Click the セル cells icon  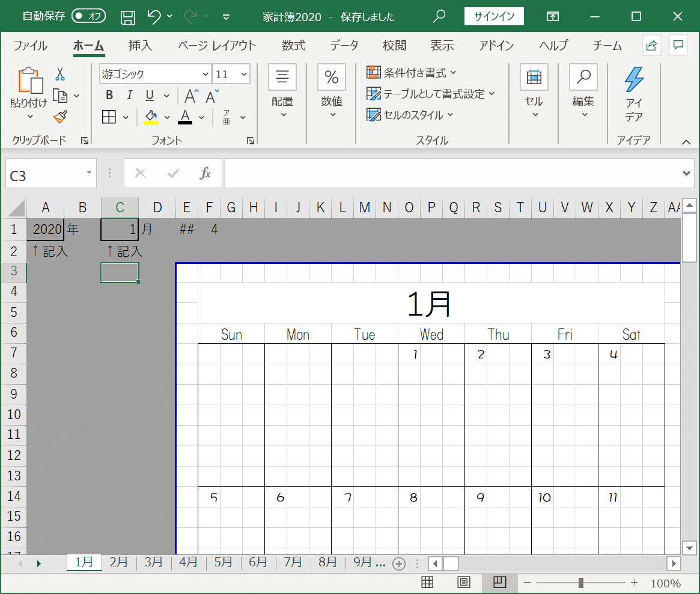click(534, 78)
